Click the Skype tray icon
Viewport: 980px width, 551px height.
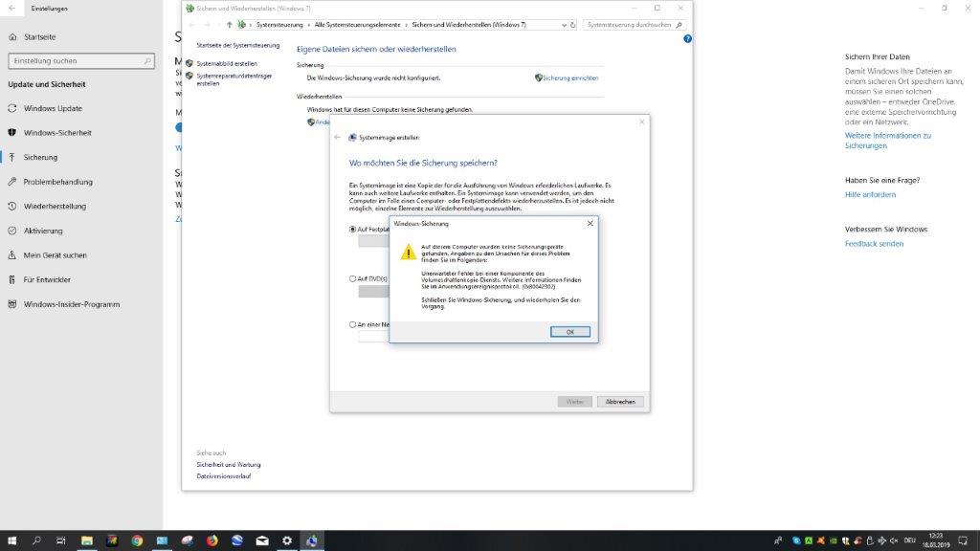(x=796, y=541)
